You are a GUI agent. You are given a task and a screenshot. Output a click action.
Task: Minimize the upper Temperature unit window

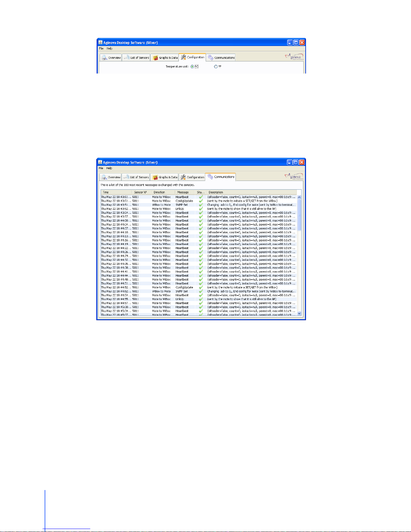(x=290, y=42)
